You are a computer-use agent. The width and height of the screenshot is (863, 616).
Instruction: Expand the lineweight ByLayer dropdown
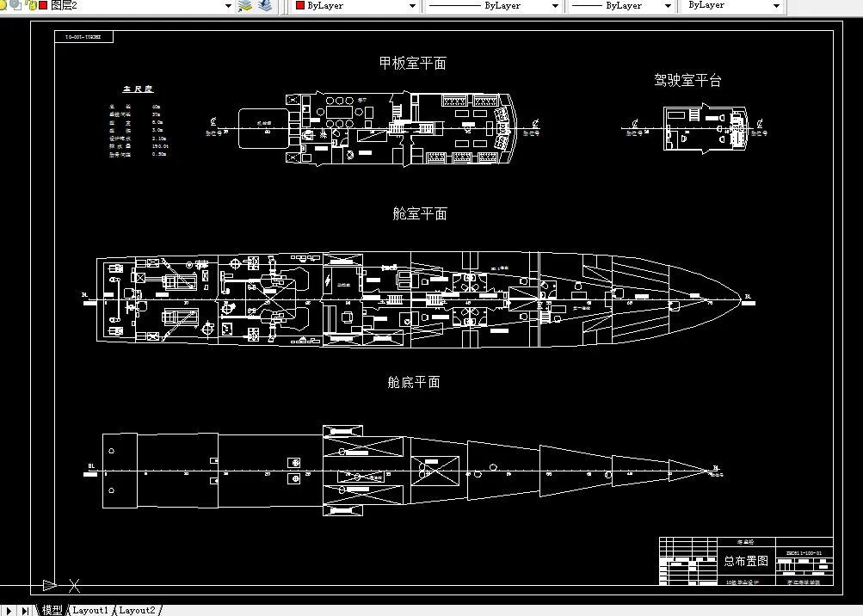669,7
